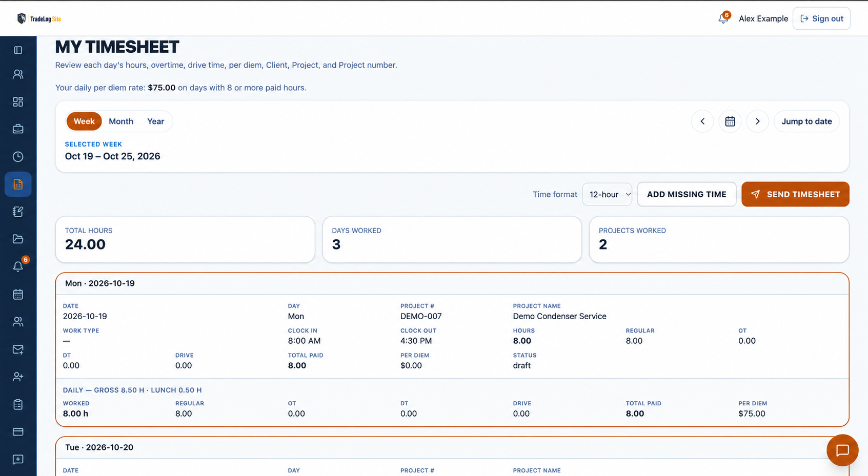Click the header notification bell
The width and height of the screenshot is (868, 476).
coord(723,18)
